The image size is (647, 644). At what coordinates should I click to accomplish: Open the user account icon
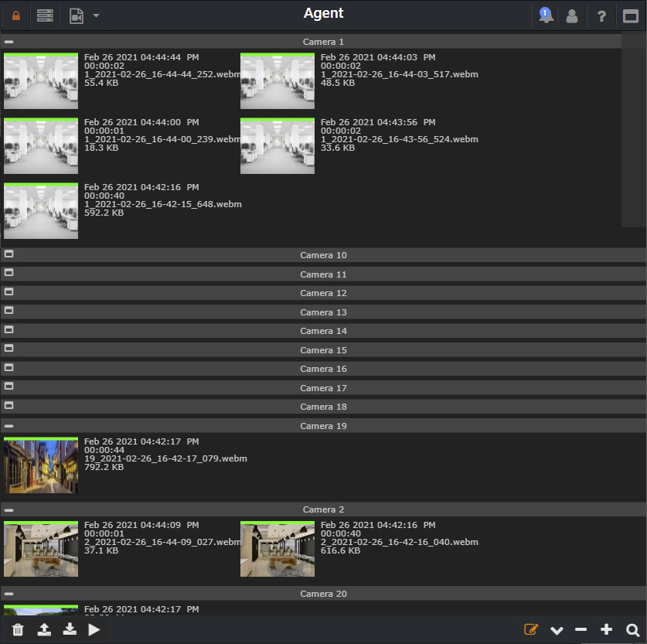[572, 16]
